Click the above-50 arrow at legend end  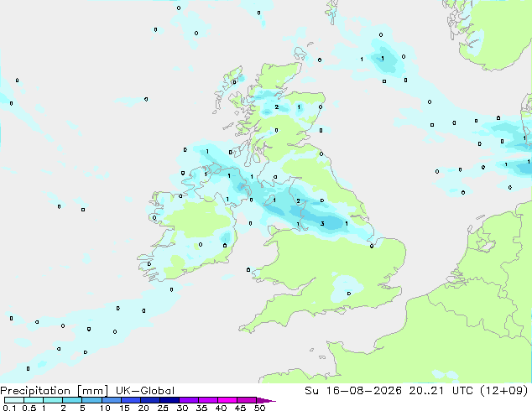click(x=266, y=400)
